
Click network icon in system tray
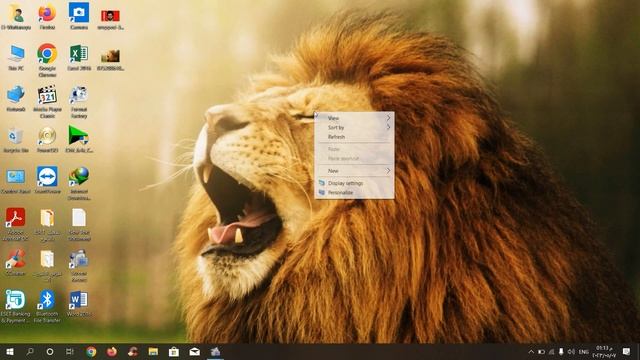click(x=551, y=352)
